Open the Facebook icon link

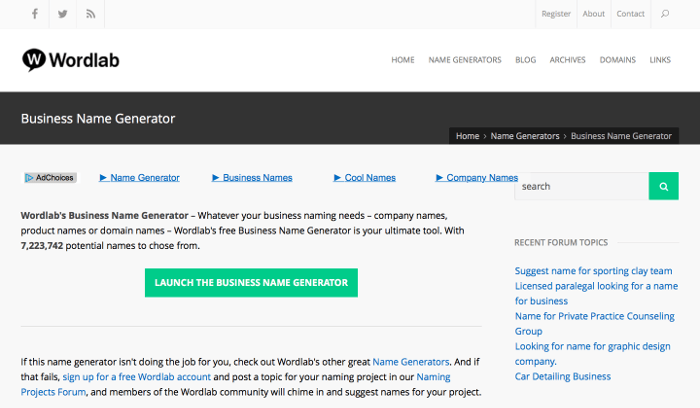click(35, 14)
